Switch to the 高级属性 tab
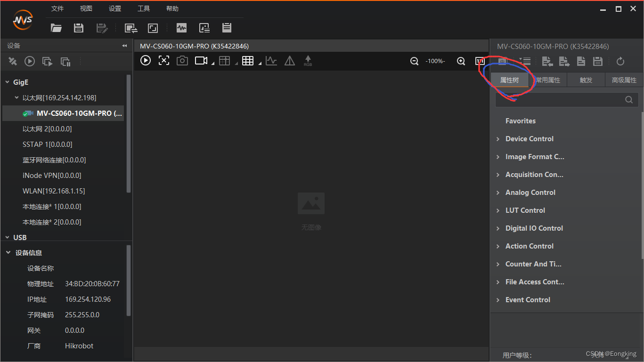644x362 pixels. click(624, 80)
